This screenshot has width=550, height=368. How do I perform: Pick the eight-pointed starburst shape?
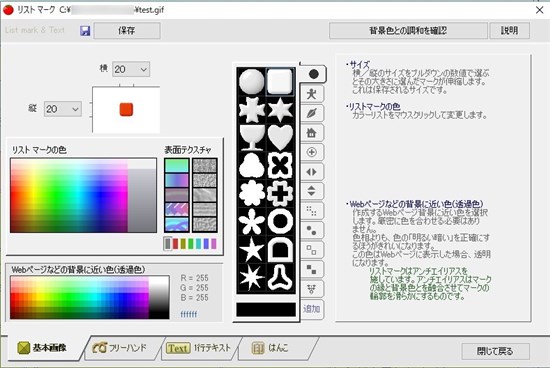click(x=251, y=277)
